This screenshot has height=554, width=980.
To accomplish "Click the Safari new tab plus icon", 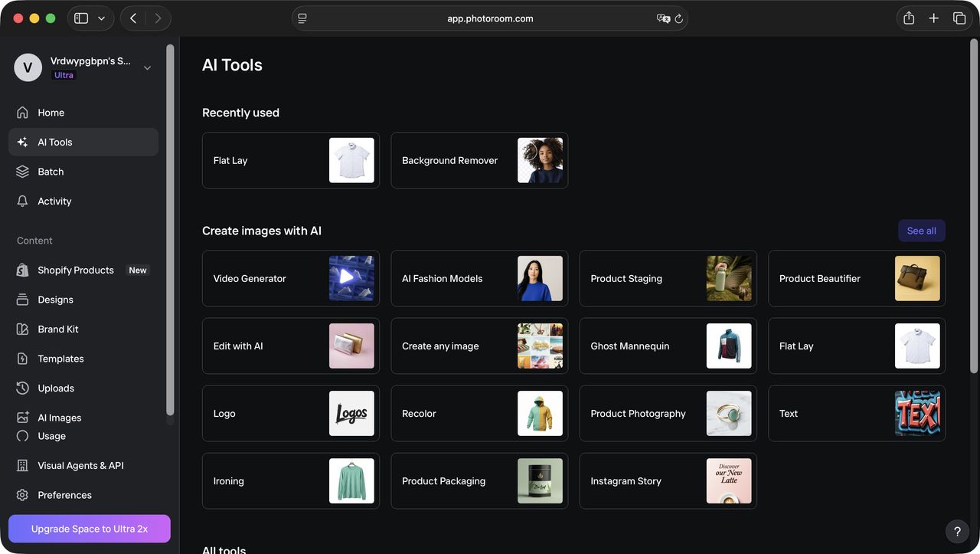I will [934, 18].
